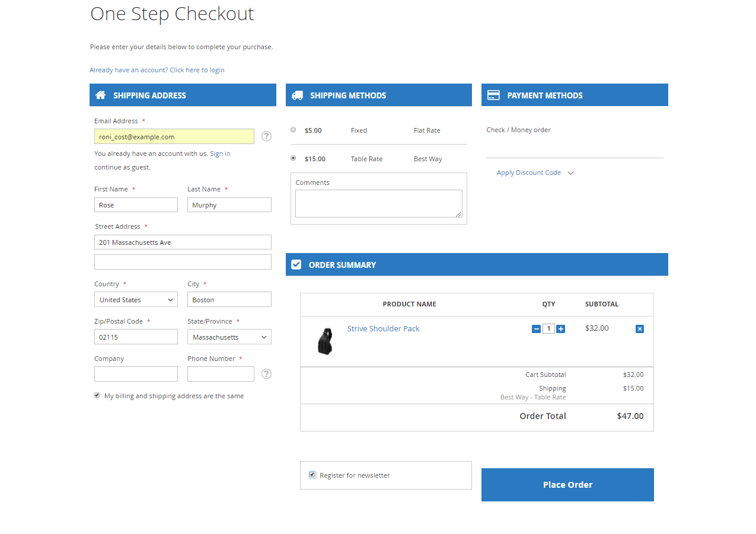Click the Comments text area
This screenshot has height=534, width=756.
click(379, 203)
